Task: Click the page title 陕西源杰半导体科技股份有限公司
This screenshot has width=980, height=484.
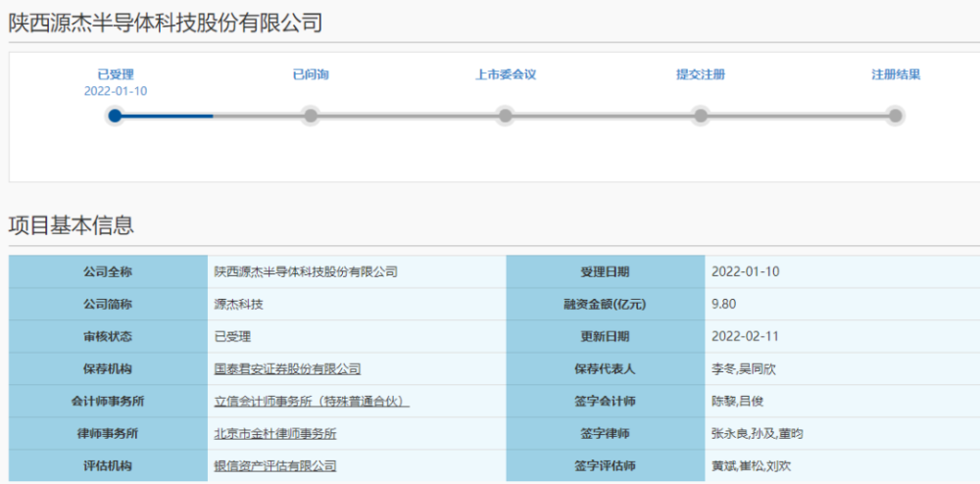Action: (165, 24)
